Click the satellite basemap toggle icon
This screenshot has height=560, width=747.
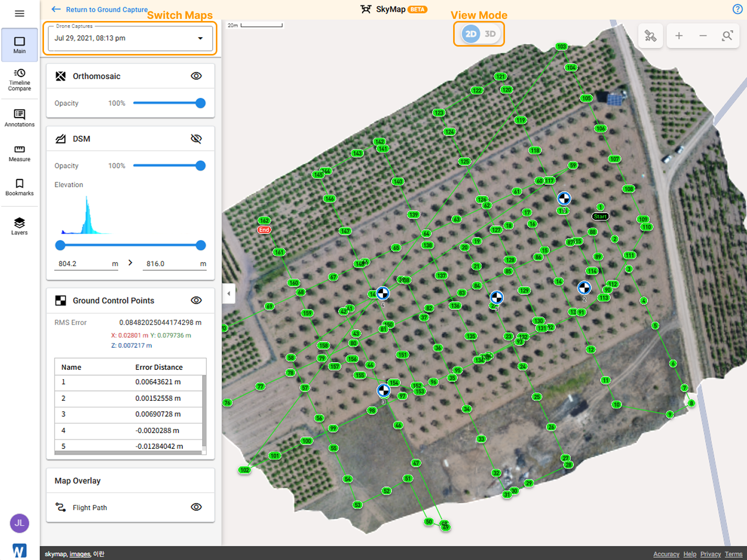tap(651, 36)
